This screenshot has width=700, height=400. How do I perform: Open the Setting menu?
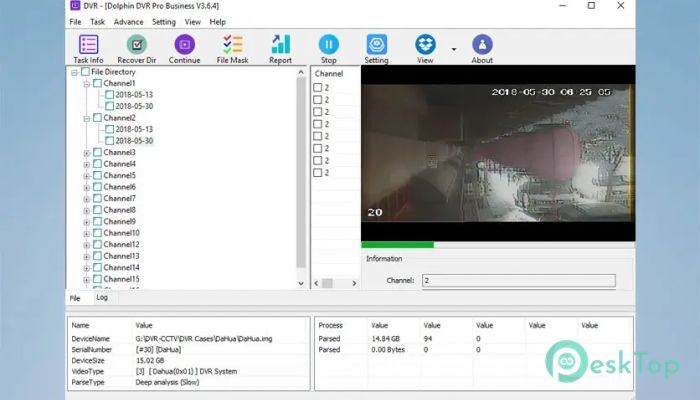pos(164,22)
